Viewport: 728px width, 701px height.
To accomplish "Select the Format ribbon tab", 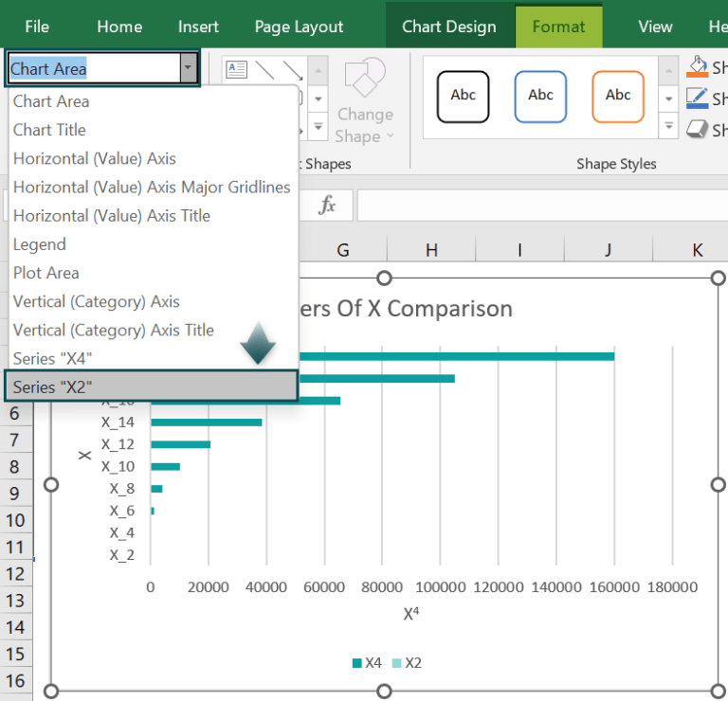I will click(558, 27).
